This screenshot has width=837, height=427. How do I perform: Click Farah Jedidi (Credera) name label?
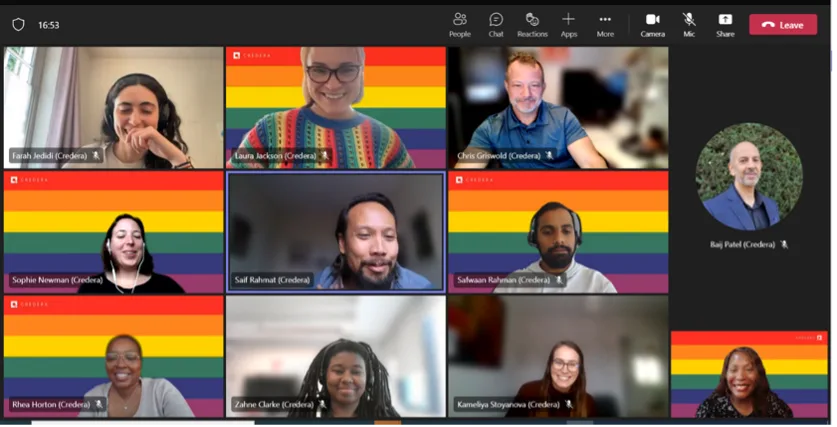tap(49, 156)
